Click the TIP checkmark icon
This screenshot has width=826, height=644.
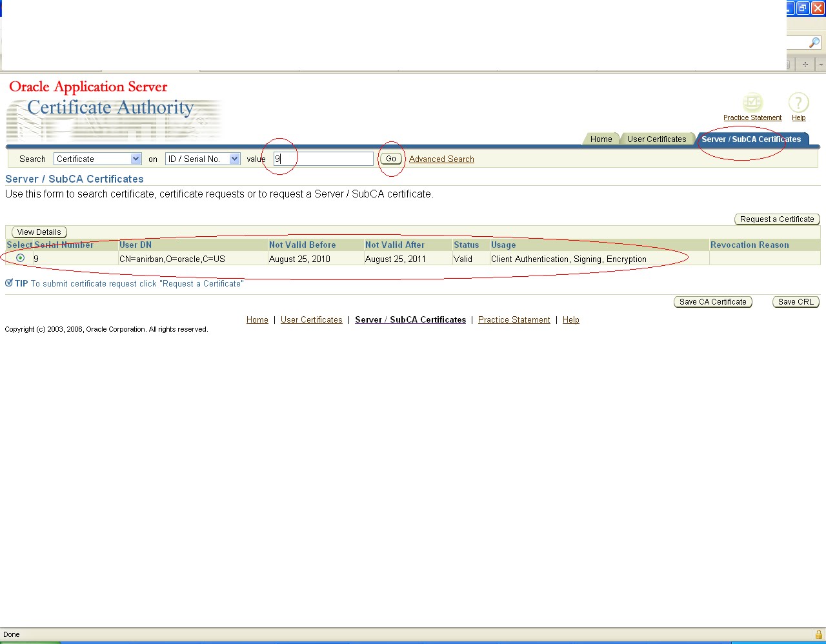(8, 283)
